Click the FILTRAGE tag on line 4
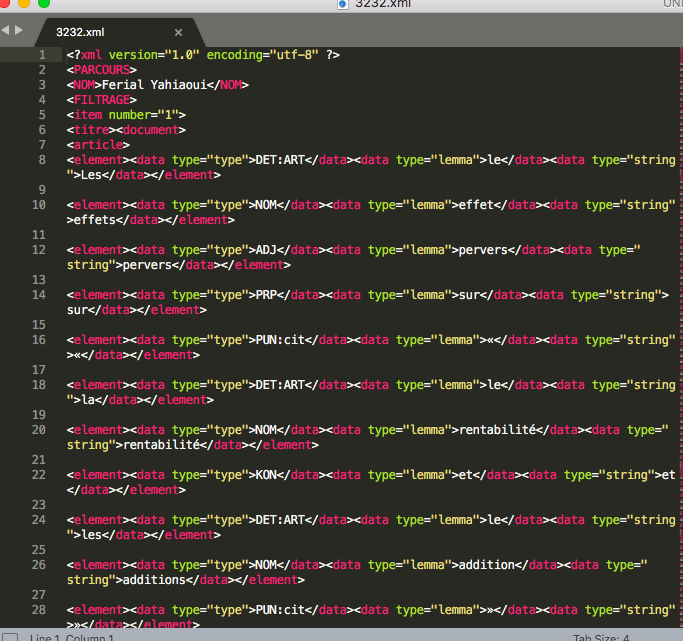Screen dimensions: 683x641 (101, 100)
